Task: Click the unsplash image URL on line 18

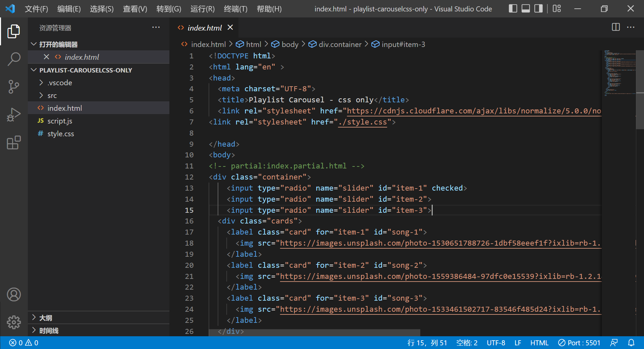Action: 440,243
